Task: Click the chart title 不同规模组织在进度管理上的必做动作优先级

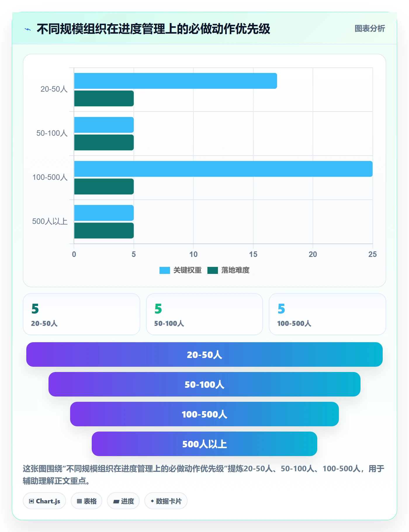Action: point(153,29)
